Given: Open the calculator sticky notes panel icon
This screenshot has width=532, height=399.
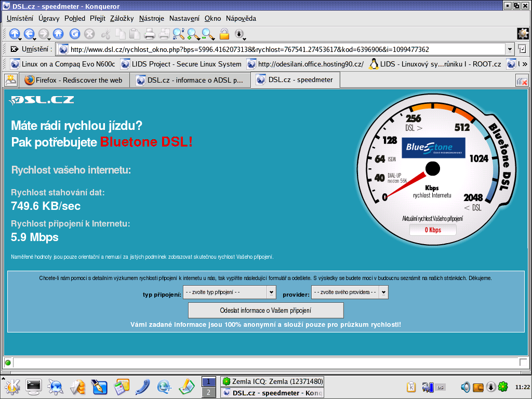Looking at the screenshot, I should coord(121,387).
